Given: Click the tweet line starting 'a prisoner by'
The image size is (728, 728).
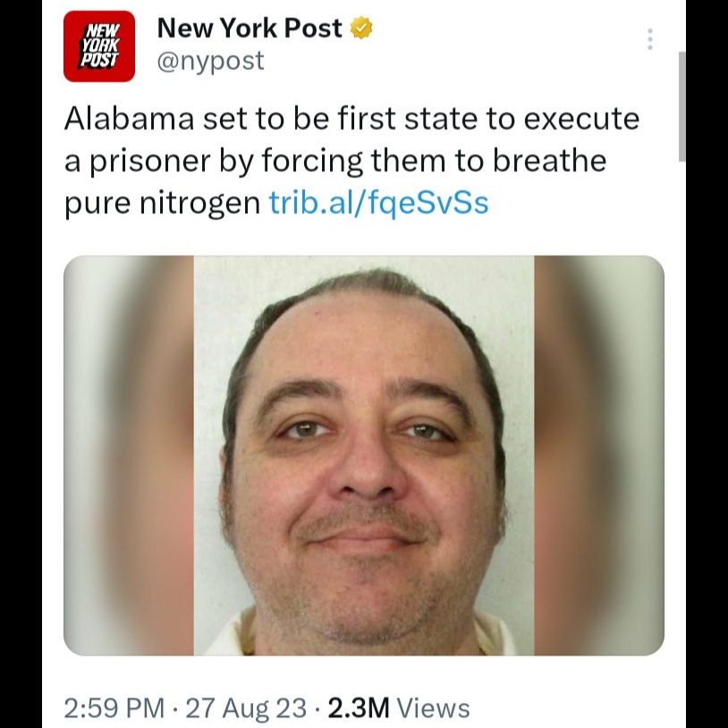Looking at the screenshot, I should [x=335, y=161].
